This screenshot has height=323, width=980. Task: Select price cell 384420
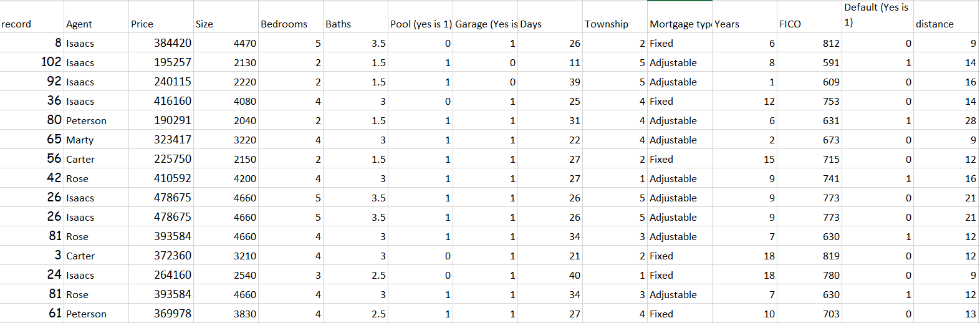click(x=161, y=43)
